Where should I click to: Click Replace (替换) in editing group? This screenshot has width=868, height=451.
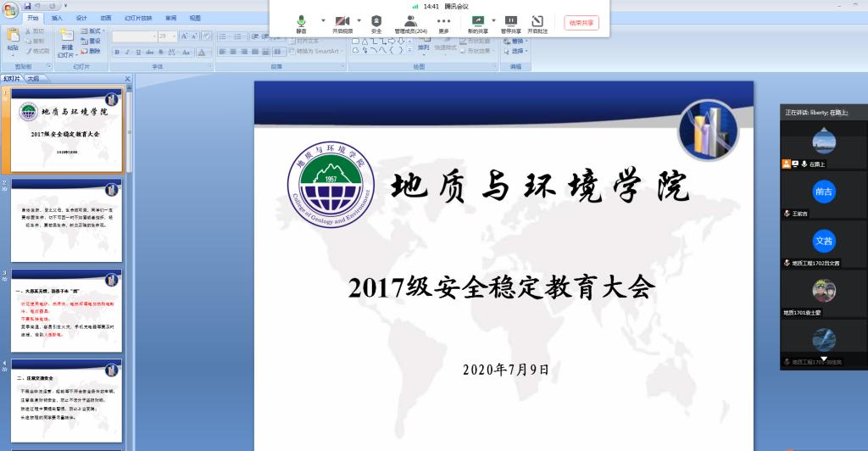click(x=517, y=41)
